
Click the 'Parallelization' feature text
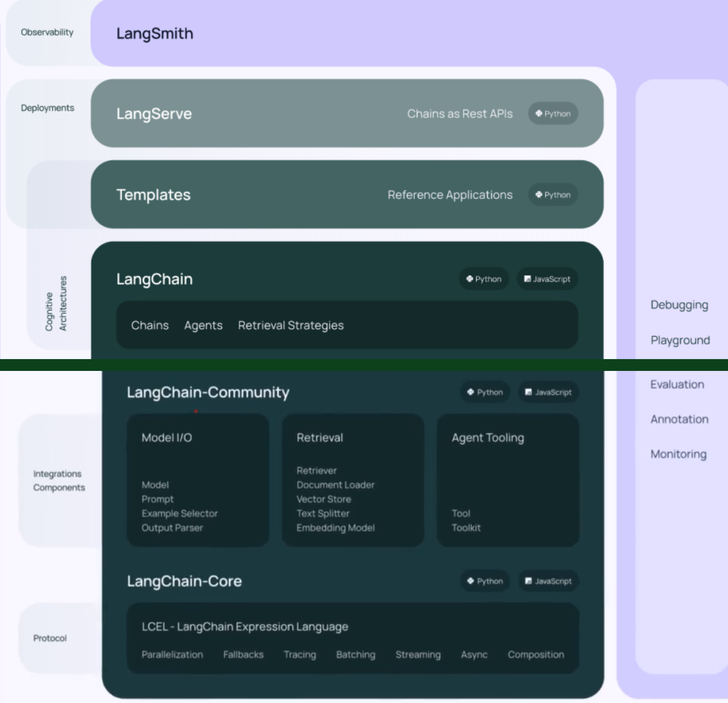172,655
